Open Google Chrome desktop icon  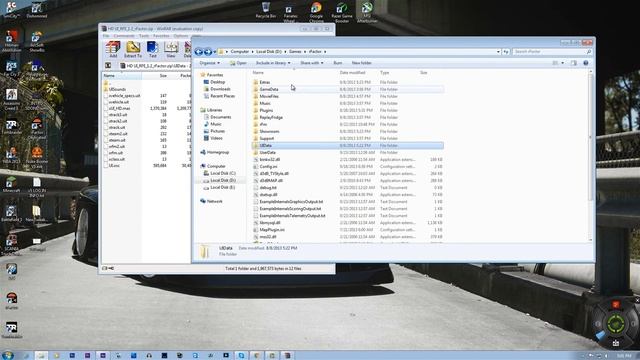(316, 11)
